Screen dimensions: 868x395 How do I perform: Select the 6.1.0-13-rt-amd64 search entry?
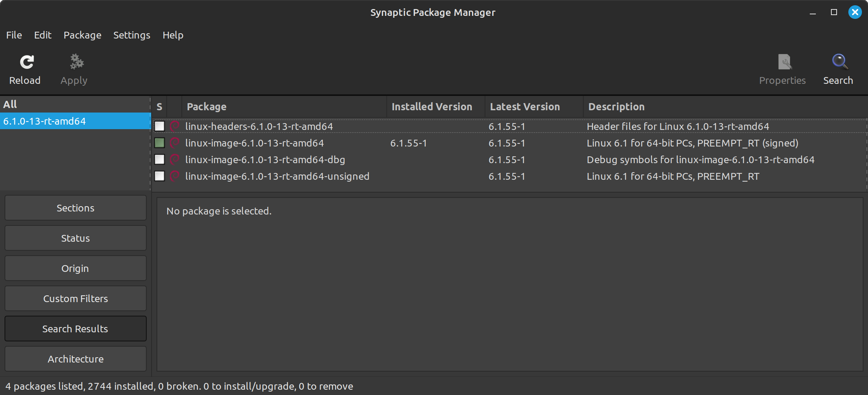click(75, 121)
